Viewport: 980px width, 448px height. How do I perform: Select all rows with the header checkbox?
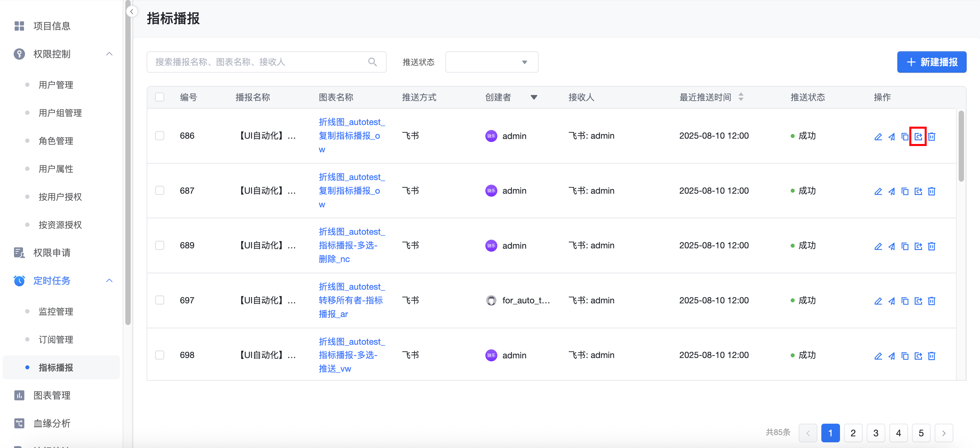pyautogui.click(x=160, y=97)
